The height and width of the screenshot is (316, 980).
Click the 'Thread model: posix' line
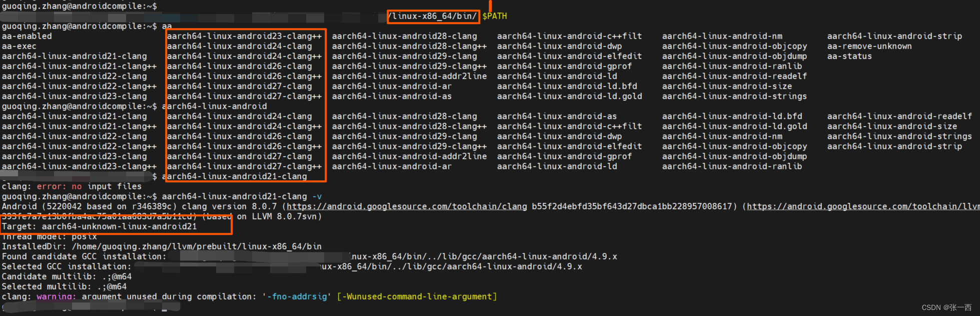click(x=49, y=236)
